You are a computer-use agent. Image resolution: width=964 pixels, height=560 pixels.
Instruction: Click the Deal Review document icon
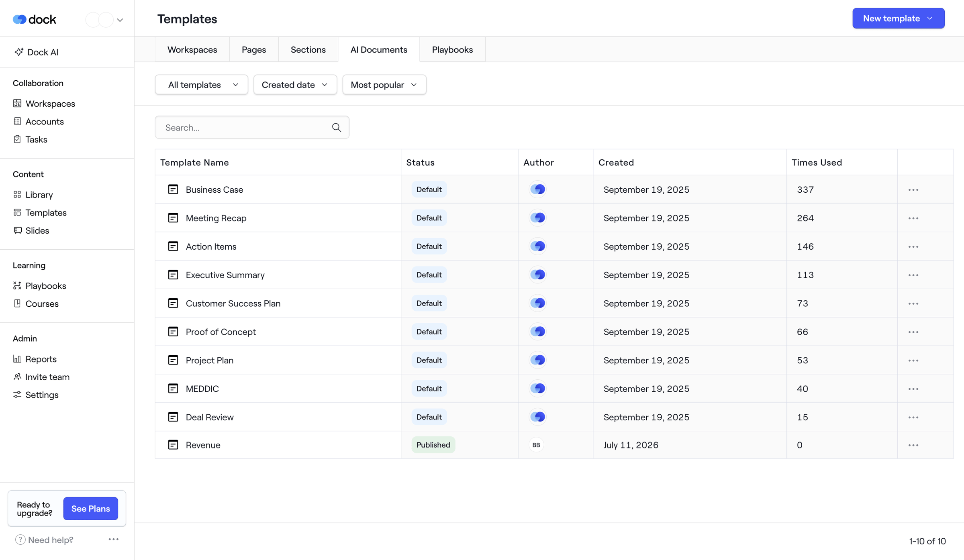[173, 417]
